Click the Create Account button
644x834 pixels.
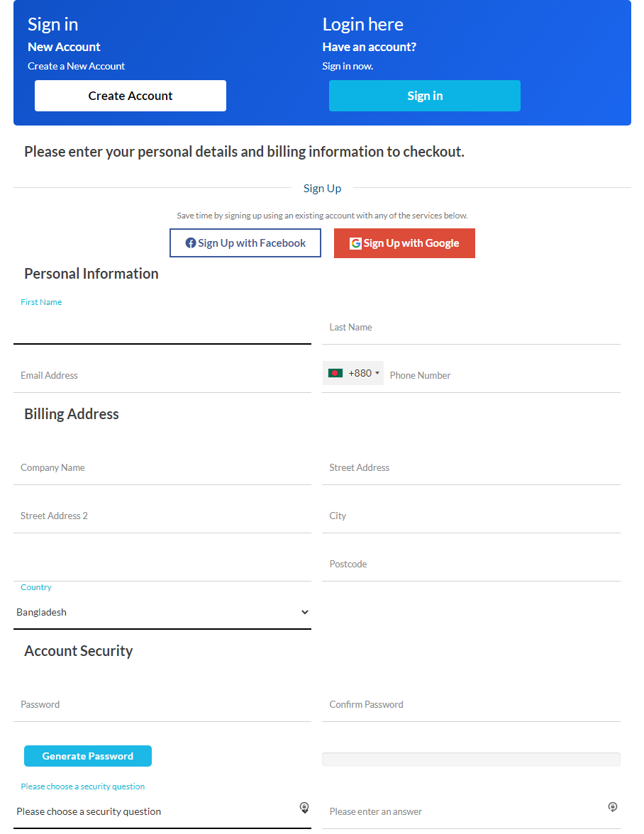131,96
